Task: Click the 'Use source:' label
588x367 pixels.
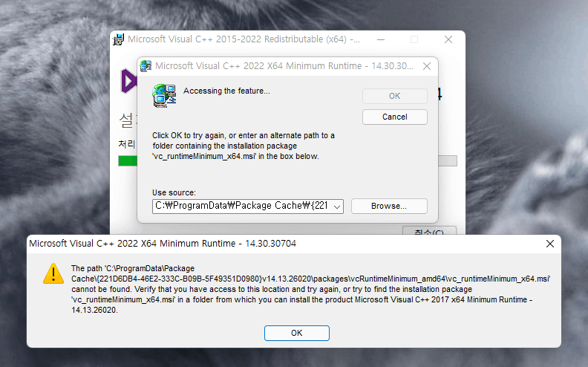Action: [x=174, y=192]
